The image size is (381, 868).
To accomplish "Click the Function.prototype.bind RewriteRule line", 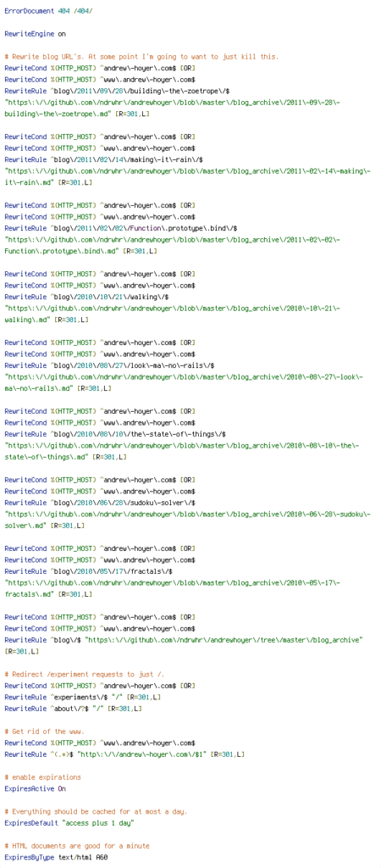I will click(121, 229).
